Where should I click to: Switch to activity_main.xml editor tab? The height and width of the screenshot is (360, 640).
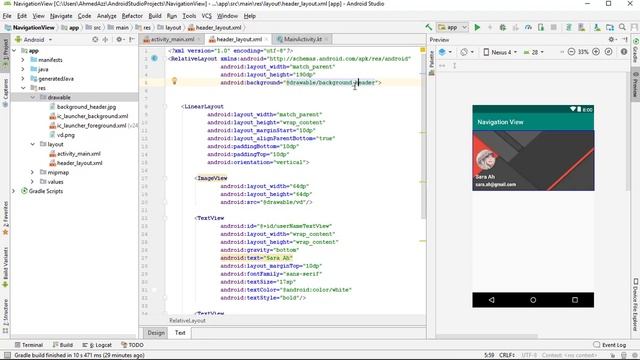pyautogui.click(x=172, y=39)
